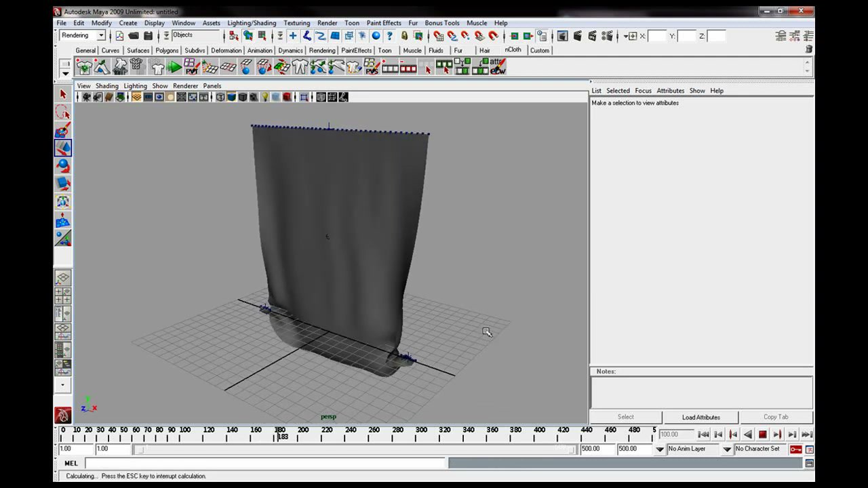Pick the Soft Modification tool
Screen dimensions: 868x488
point(63,220)
